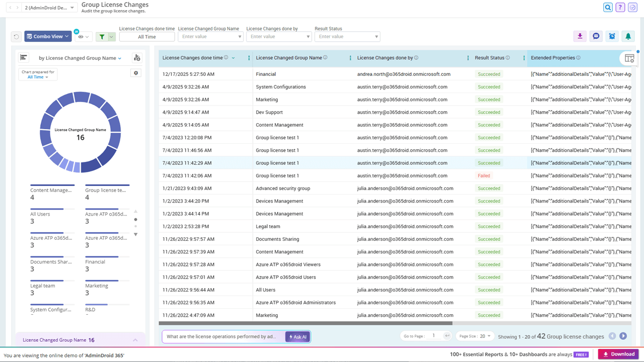Change the chart grouping by License Changed Group Name

coord(80,58)
